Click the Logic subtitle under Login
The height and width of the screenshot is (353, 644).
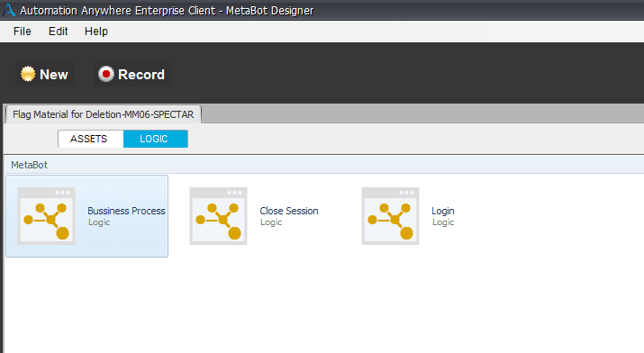pyautogui.click(x=443, y=222)
